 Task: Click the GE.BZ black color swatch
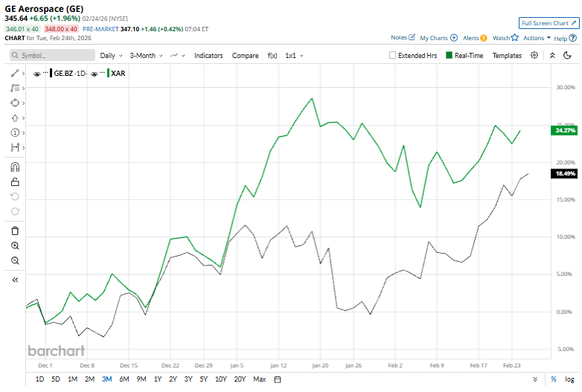(x=51, y=73)
